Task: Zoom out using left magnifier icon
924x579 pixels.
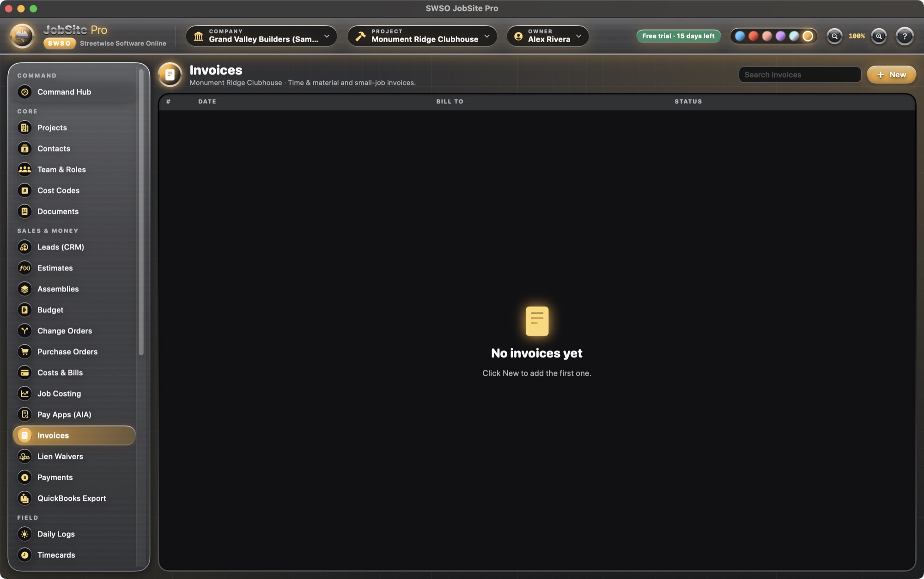Action: (834, 36)
